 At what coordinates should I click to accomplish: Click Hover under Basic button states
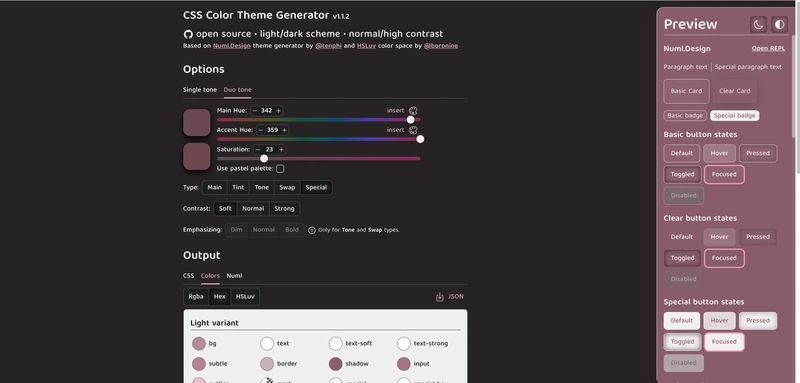[x=719, y=154]
